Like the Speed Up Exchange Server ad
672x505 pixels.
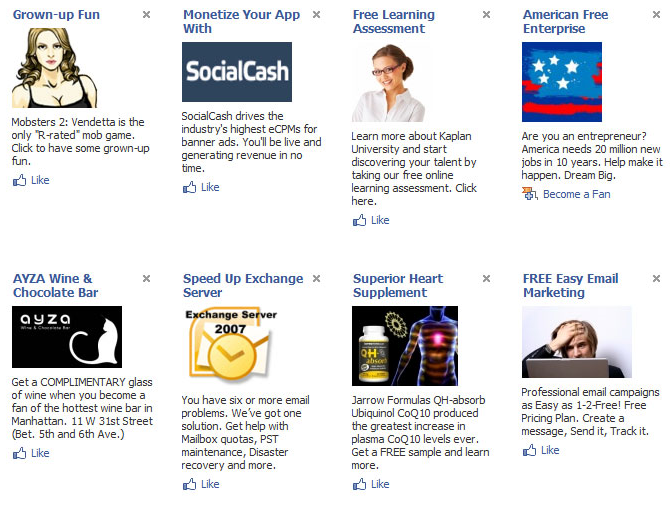[201, 484]
